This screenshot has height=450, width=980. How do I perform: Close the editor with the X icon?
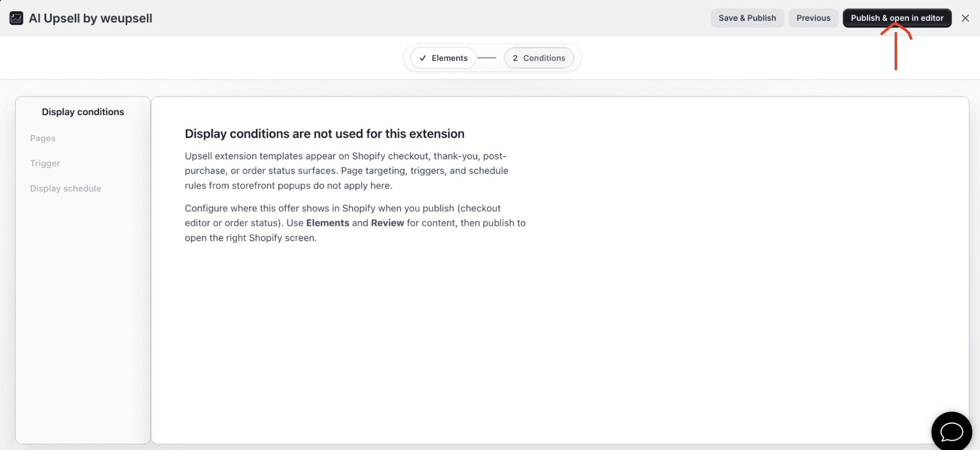[x=965, y=18]
